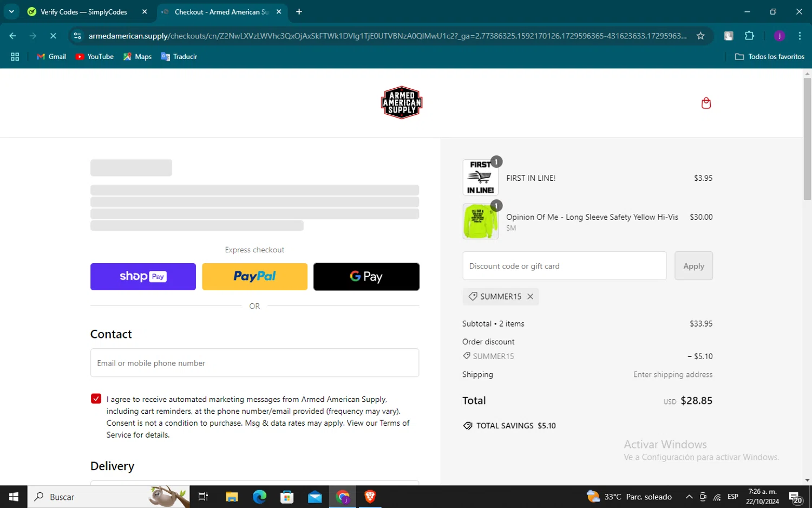Open the Todos los favoritos folder
Screen dimensions: 812x508
[770, 57]
